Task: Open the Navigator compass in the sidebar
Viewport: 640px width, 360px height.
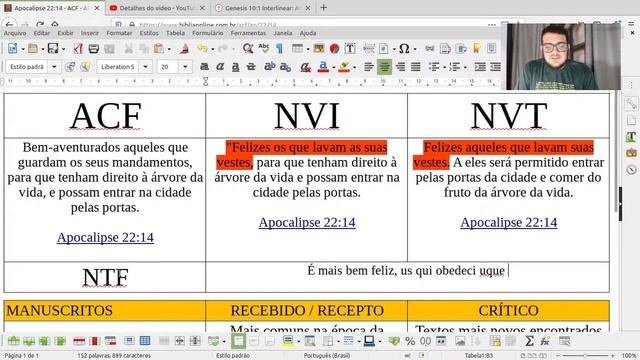Action: click(x=631, y=169)
